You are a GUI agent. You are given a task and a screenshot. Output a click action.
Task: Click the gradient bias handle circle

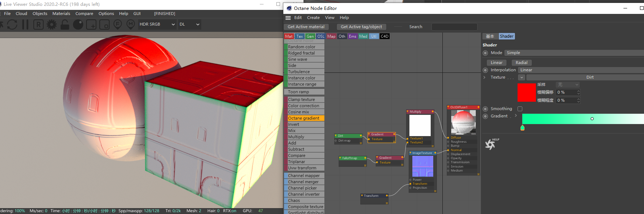592,119
